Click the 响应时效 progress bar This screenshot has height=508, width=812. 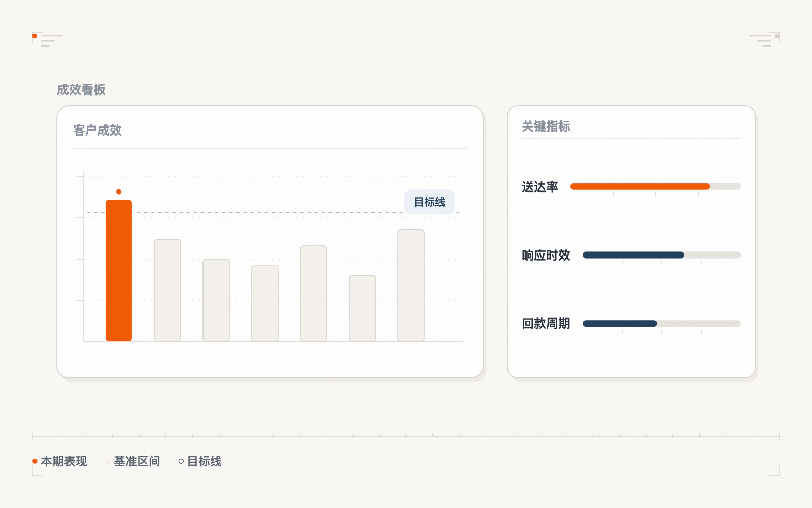click(x=662, y=255)
